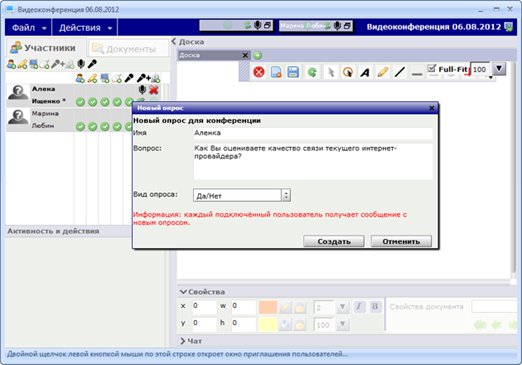This screenshot has width=522, height=365.
Task: Toggle the remote-control right for Марина Любин
Action: pyautogui.click(x=117, y=127)
